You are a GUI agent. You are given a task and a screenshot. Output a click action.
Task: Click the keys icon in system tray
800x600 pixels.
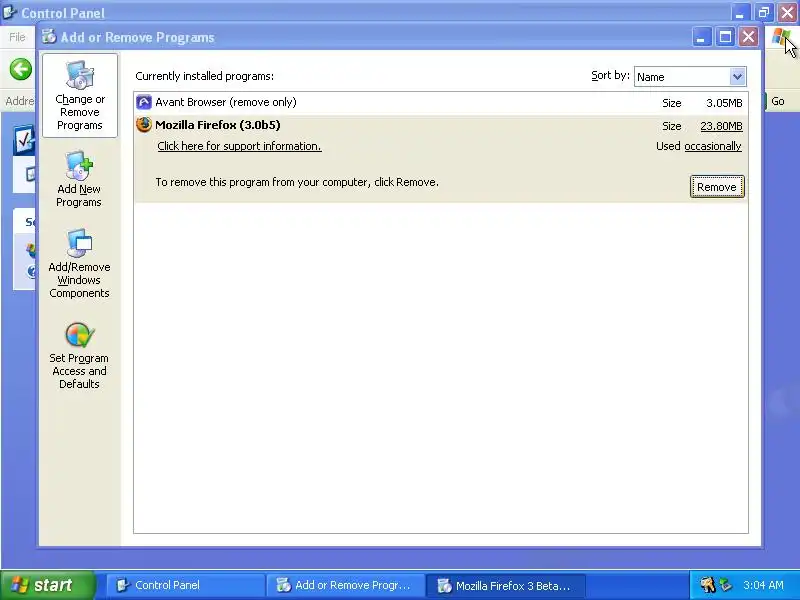pos(707,585)
